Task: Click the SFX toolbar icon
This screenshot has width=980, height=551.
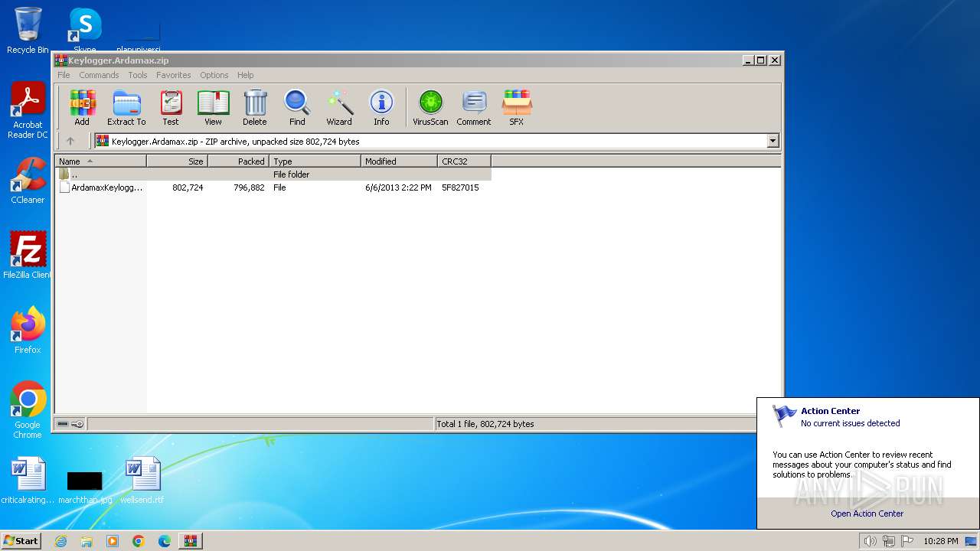Action: pyautogui.click(x=517, y=107)
